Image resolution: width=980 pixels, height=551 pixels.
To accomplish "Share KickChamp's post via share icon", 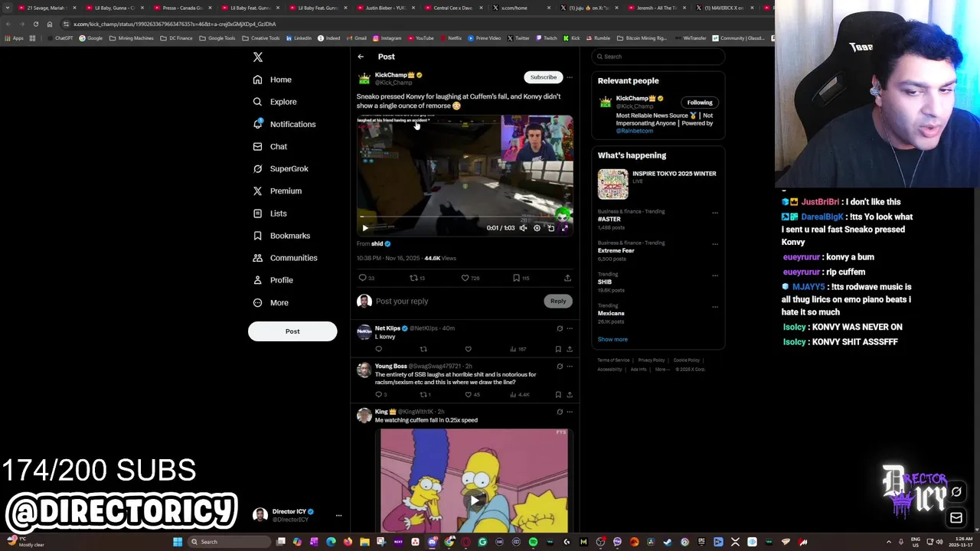I will [x=567, y=278].
